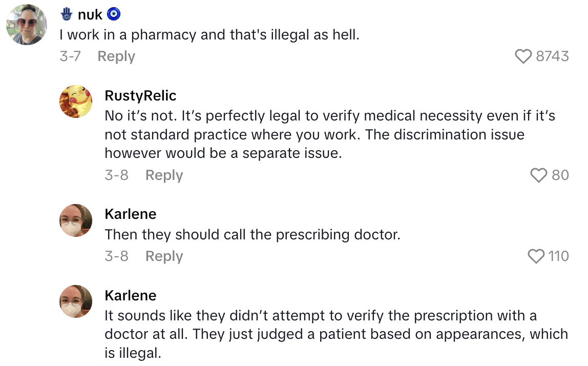The image size is (588, 366).
Task: Heart Karlene's 'call the prescribing doctor' reply
Action: 536,256
